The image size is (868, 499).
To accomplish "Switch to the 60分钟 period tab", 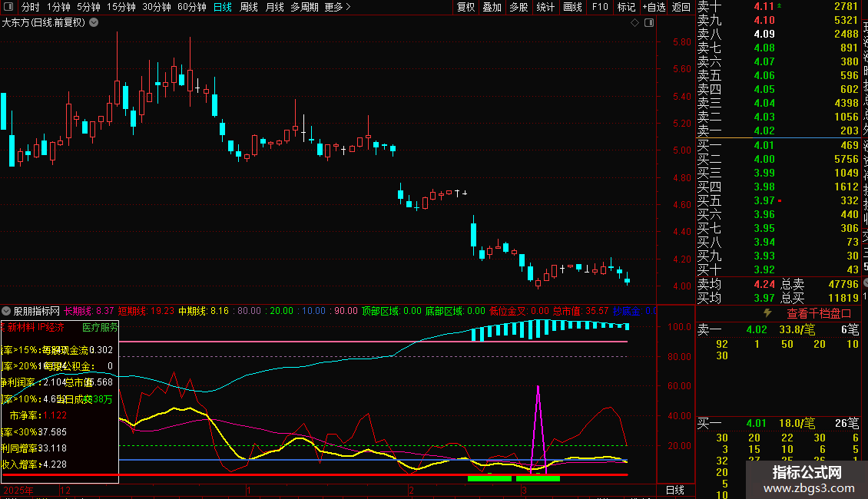I will (191, 7).
